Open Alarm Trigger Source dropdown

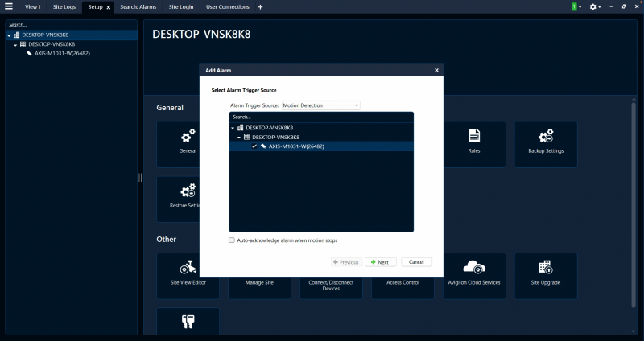tap(320, 105)
